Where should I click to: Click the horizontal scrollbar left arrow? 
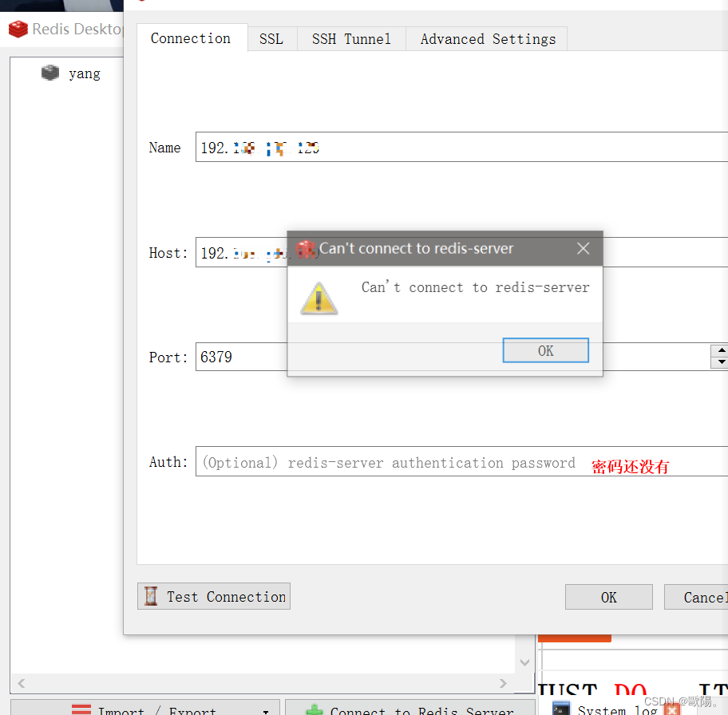[x=20, y=683]
